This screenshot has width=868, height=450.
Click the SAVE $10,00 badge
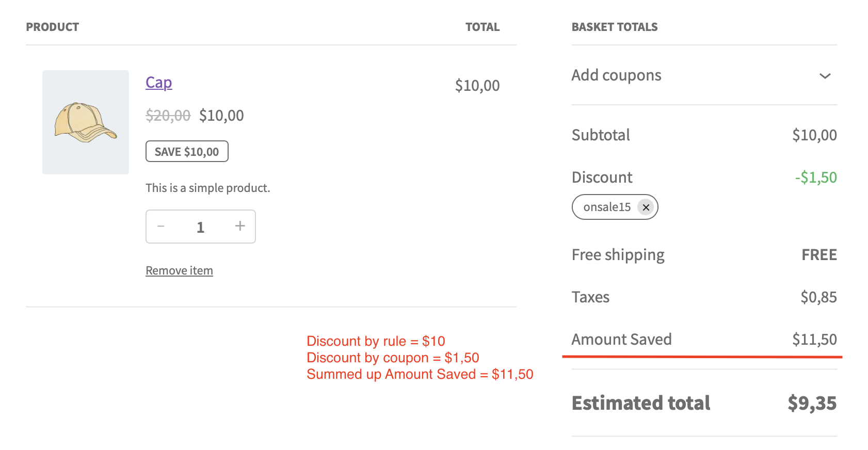[187, 152]
